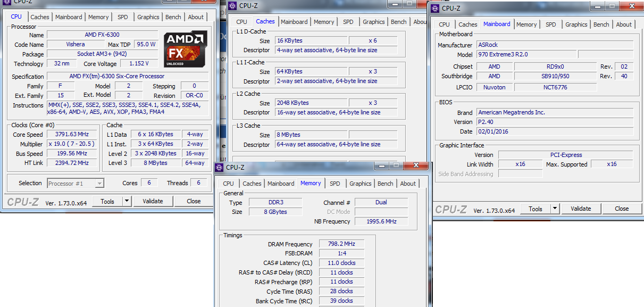
Task: Click the P2.40 BIOS version value
Action: (555, 122)
